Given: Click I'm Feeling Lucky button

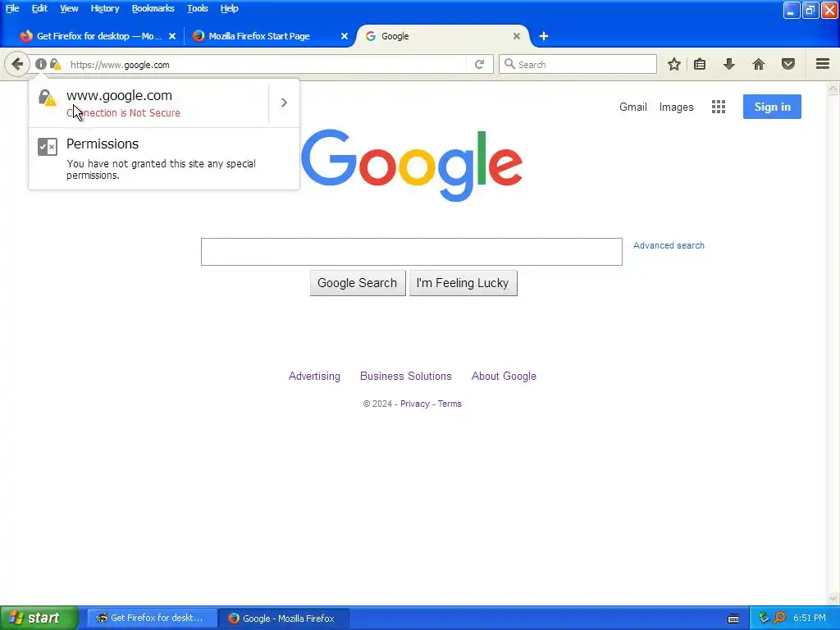Looking at the screenshot, I should point(463,283).
